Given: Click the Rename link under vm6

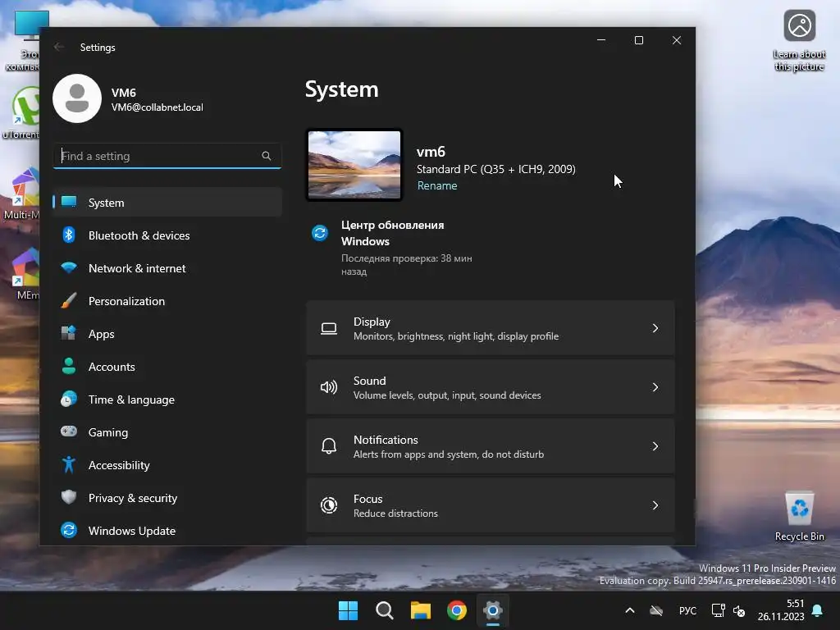Looking at the screenshot, I should pos(437,185).
